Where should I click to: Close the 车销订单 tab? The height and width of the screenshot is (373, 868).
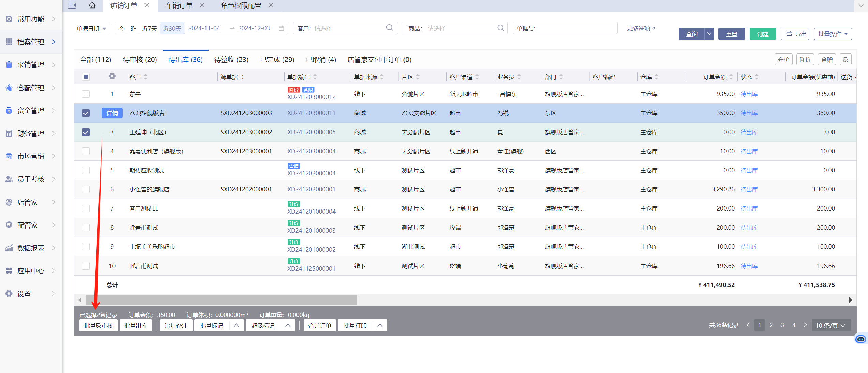202,5
